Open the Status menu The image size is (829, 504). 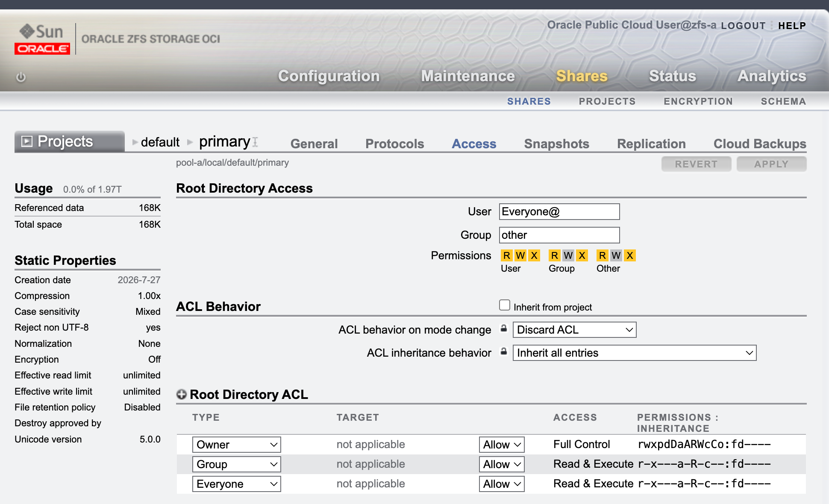click(x=673, y=76)
